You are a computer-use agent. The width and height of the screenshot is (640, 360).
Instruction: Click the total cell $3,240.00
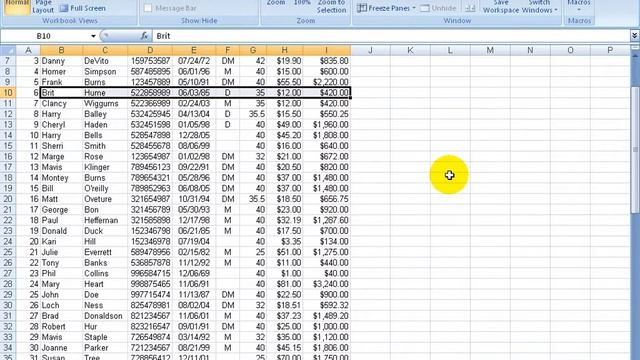tap(327, 284)
